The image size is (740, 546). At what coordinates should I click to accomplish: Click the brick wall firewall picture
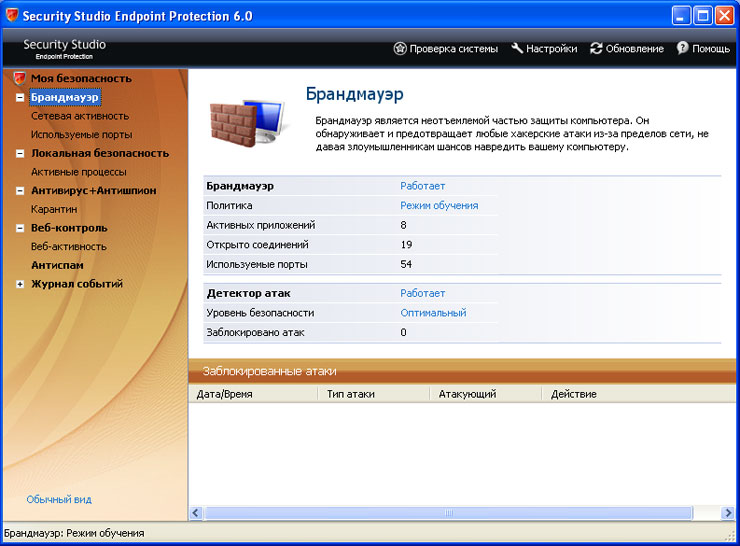(x=247, y=121)
